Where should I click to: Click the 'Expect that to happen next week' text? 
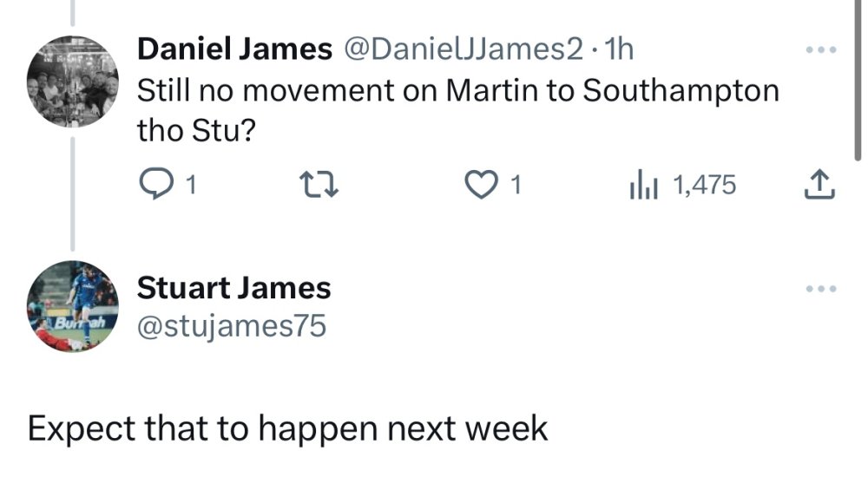(287, 428)
